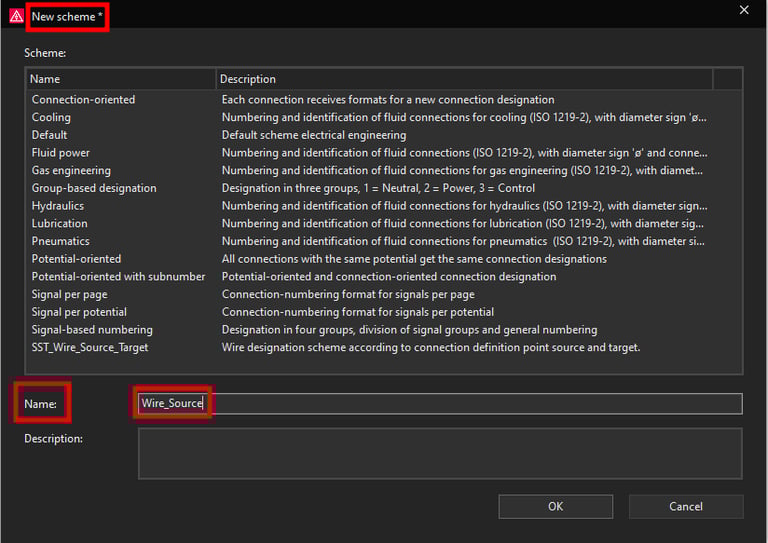Select the Connection-oriented scheme
The height and width of the screenshot is (543, 768).
(x=83, y=99)
